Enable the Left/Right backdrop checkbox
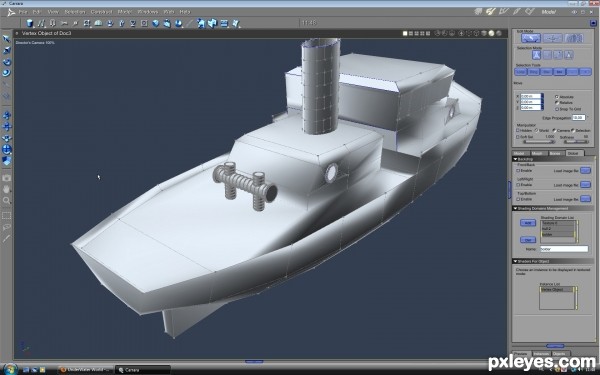 tap(518, 185)
